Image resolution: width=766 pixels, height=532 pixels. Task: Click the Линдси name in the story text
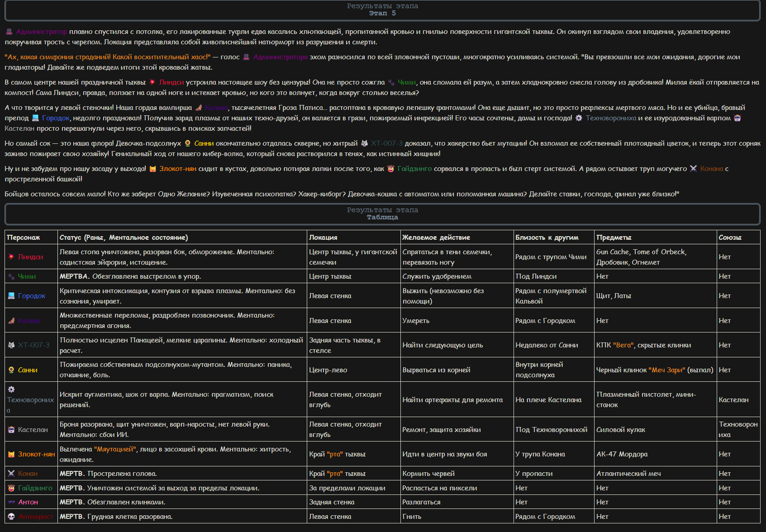click(x=171, y=82)
